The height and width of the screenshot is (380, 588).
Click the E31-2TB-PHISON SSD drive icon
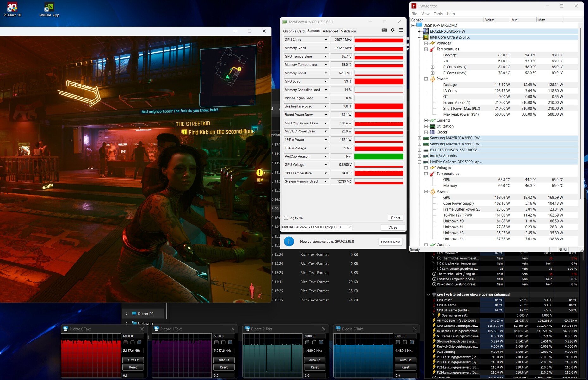click(426, 150)
